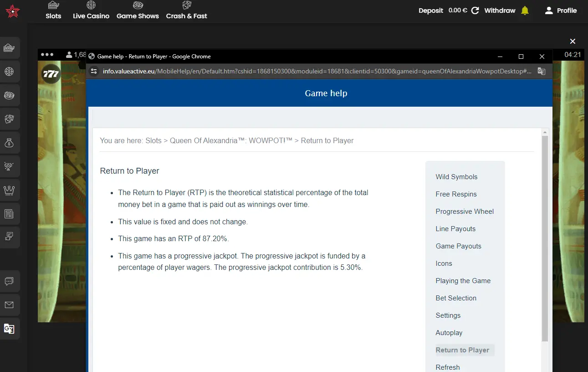Click the player count icon in game bar
Image resolution: width=588 pixels, height=372 pixels.
point(69,55)
